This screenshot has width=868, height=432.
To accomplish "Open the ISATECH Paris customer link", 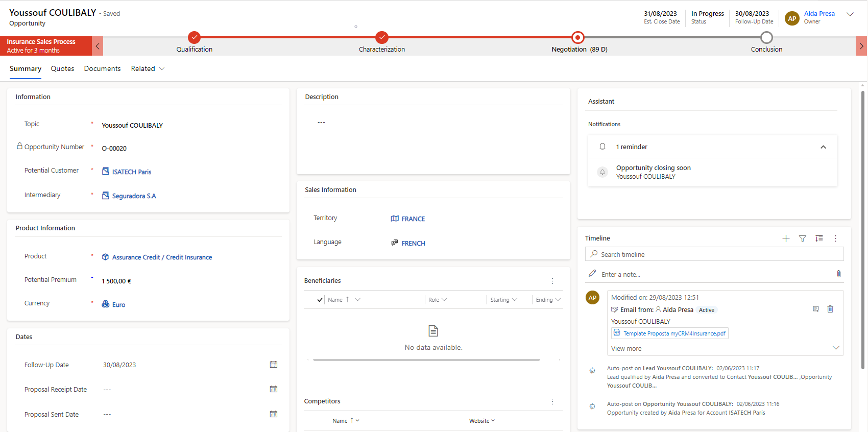I will 132,172.
